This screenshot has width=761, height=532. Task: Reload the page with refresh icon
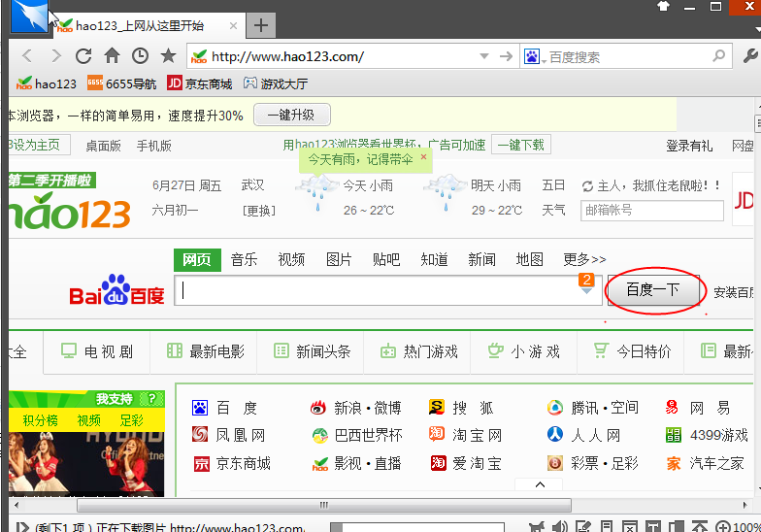83,56
